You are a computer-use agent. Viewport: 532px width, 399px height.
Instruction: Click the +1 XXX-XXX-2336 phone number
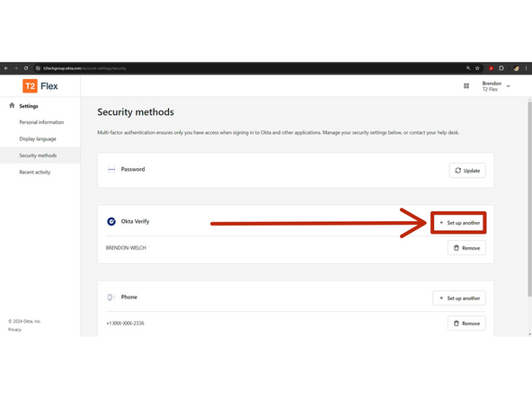(x=125, y=324)
